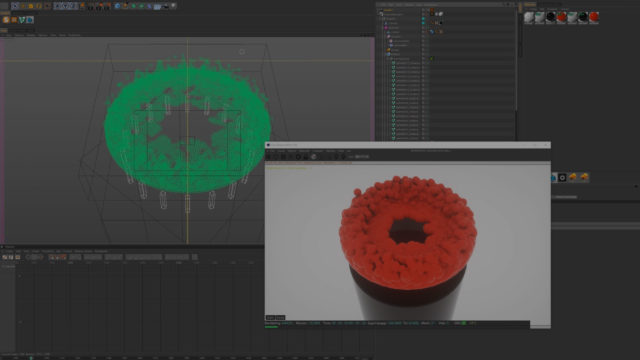Select the last red material in the row
Screen dimensions: 640x360
pos(594,17)
